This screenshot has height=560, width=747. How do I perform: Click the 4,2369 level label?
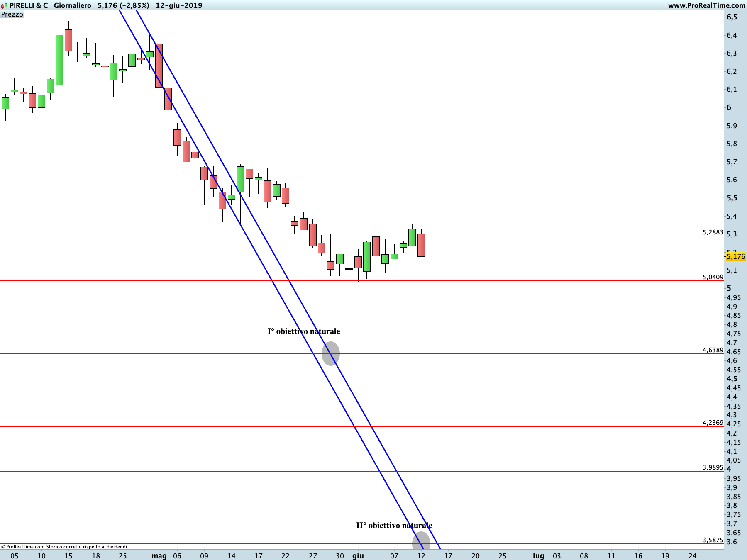point(713,423)
